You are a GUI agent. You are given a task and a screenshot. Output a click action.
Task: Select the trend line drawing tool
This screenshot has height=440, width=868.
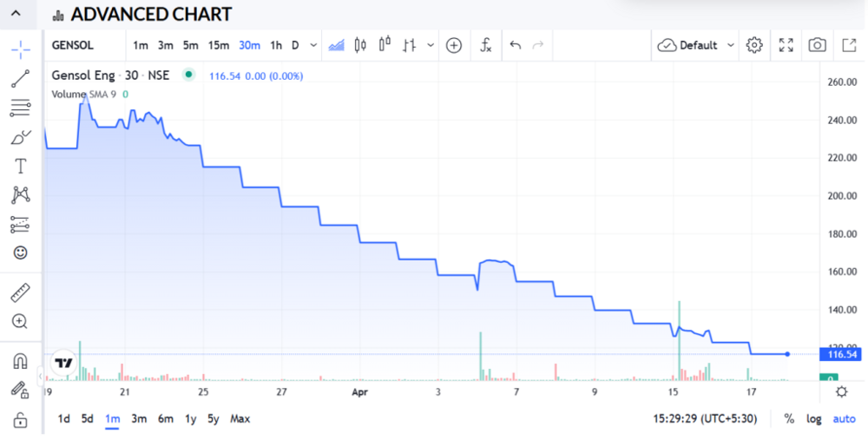tap(20, 79)
